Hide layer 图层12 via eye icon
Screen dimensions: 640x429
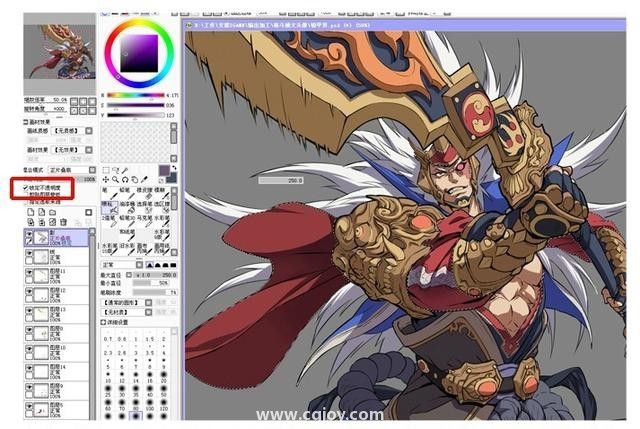coord(29,291)
